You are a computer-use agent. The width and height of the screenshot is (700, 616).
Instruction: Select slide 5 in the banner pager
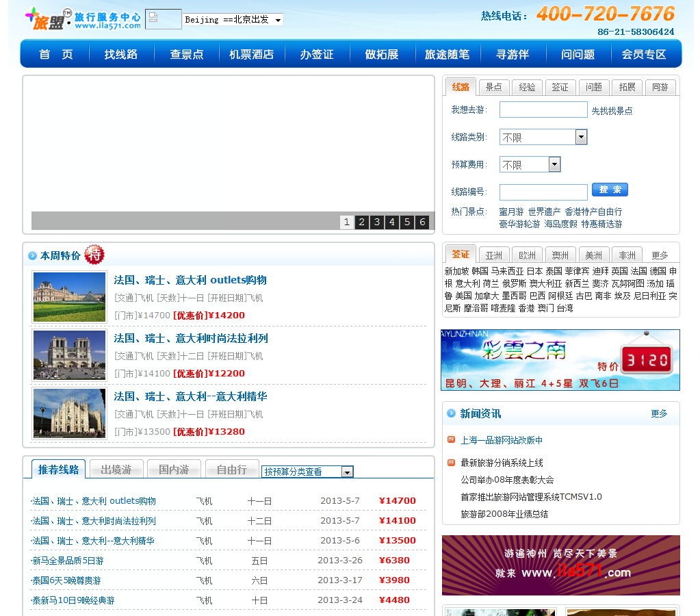tap(407, 222)
